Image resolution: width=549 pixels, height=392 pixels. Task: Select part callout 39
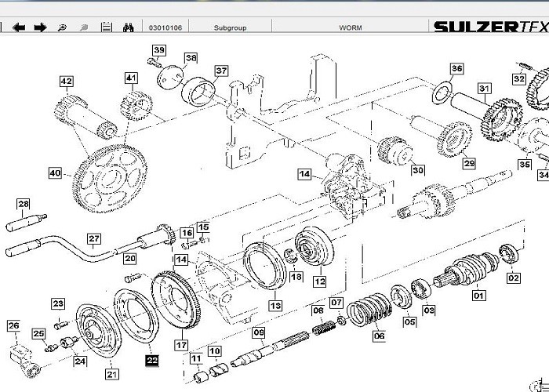coord(159,50)
